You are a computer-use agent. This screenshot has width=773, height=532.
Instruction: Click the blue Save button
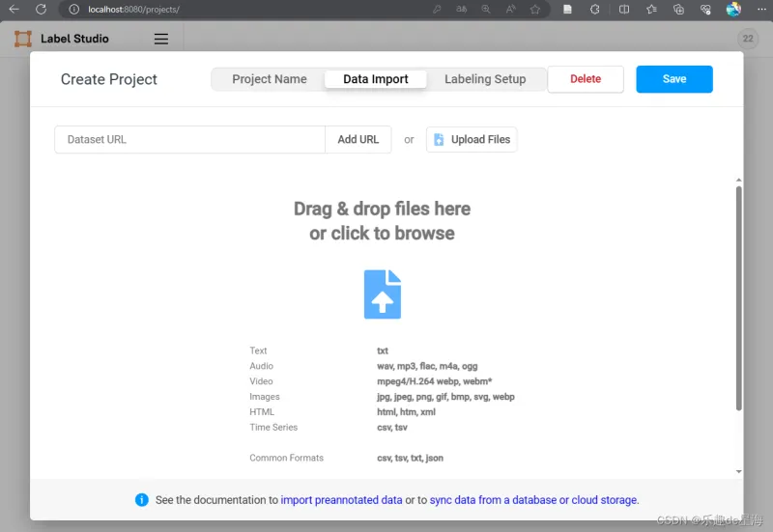click(673, 79)
